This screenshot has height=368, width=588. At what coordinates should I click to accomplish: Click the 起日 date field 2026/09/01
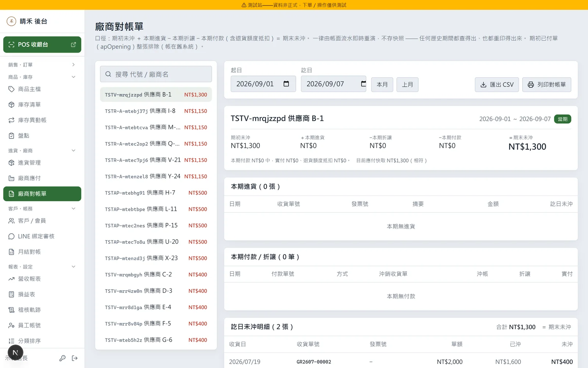click(x=263, y=84)
